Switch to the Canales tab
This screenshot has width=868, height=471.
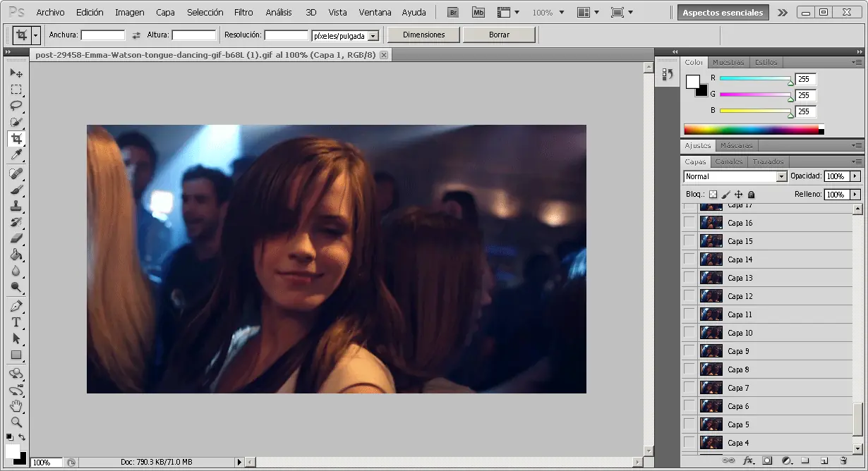[x=729, y=161]
